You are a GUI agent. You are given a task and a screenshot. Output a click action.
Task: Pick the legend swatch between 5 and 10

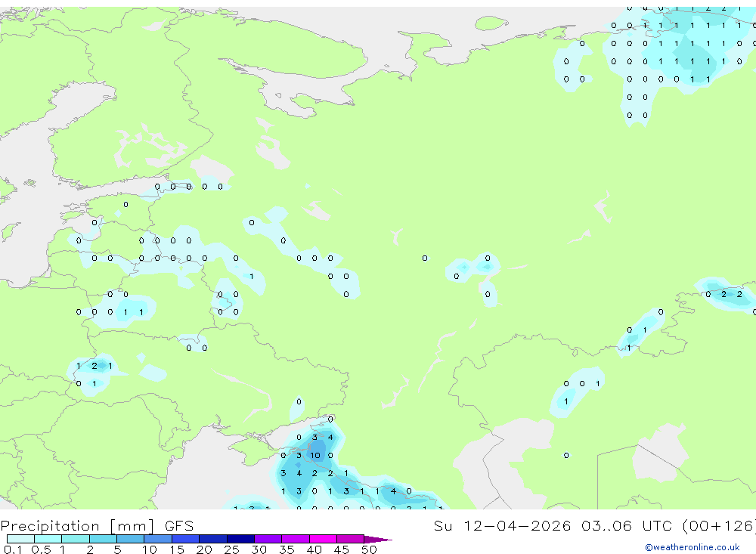pyautogui.click(x=131, y=539)
